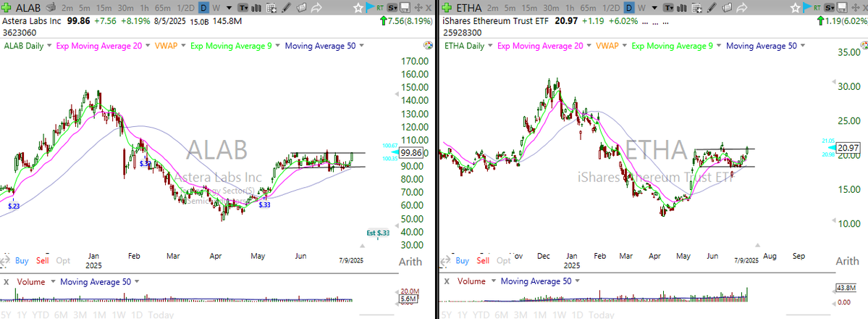The image size is (868, 319).
Task: Open the color wheel settings on ALAB chart
Action: (x=428, y=46)
